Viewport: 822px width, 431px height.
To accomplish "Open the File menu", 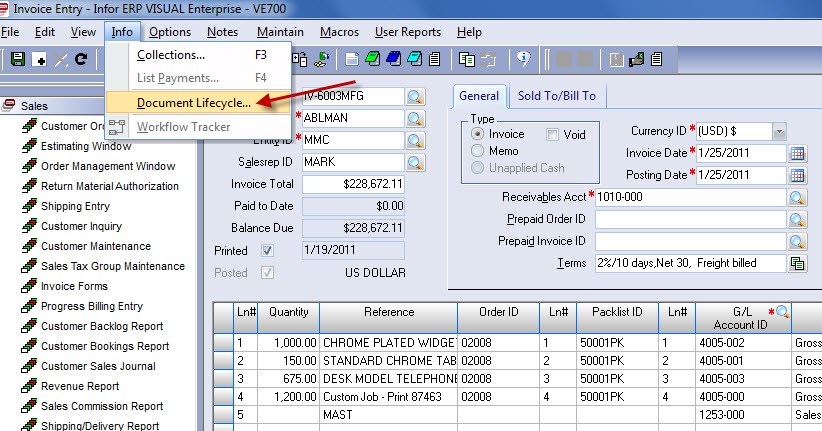I will coord(10,32).
